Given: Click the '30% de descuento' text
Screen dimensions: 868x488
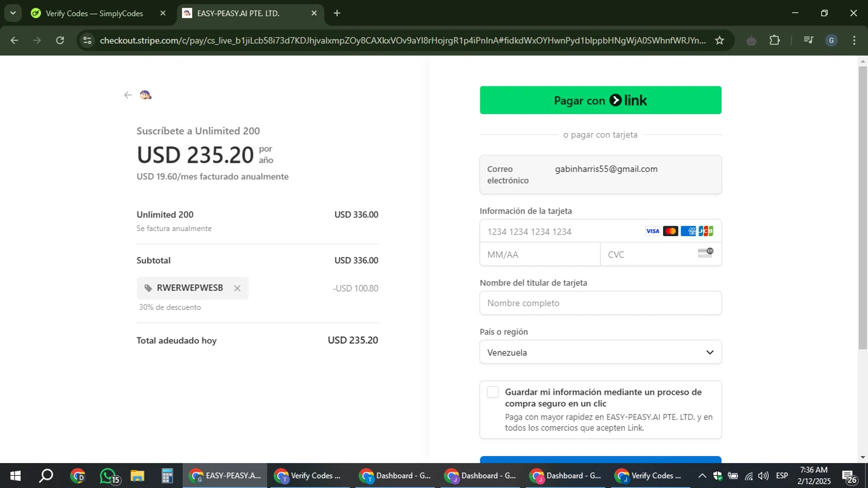Looking at the screenshot, I should (x=170, y=307).
